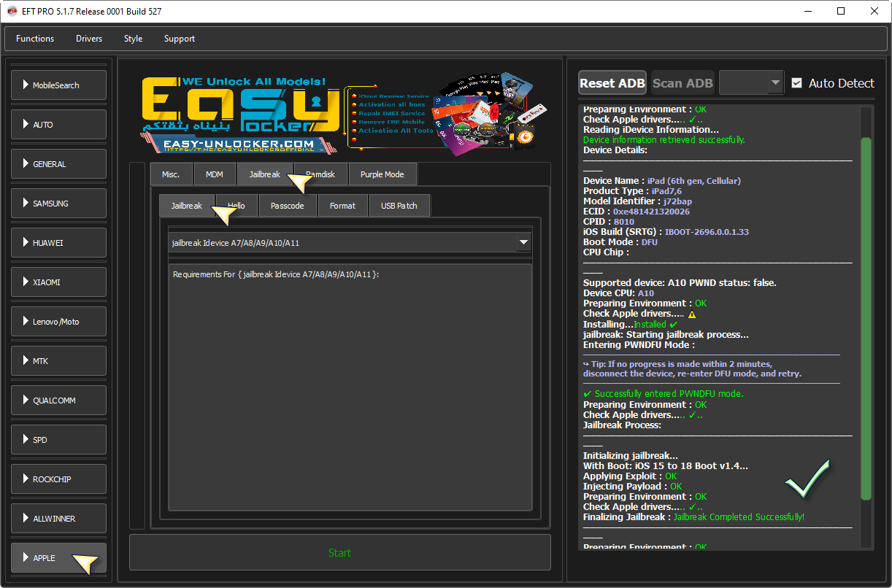Click "Successfully entered PWNDFU mode." log line
The width and height of the screenshot is (892, 588).
664,394
